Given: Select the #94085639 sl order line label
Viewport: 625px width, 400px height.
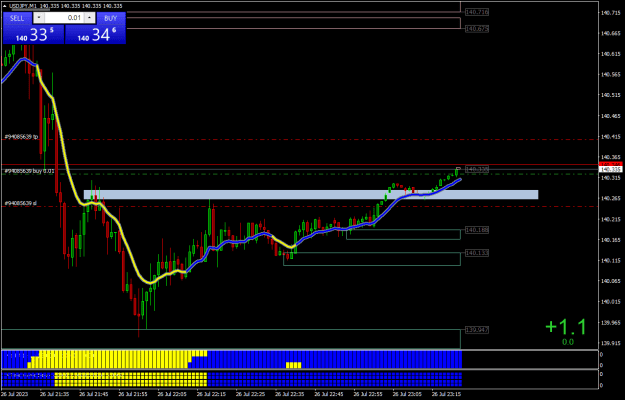Looking at the screenshot, I should click(x=20, y=203).
